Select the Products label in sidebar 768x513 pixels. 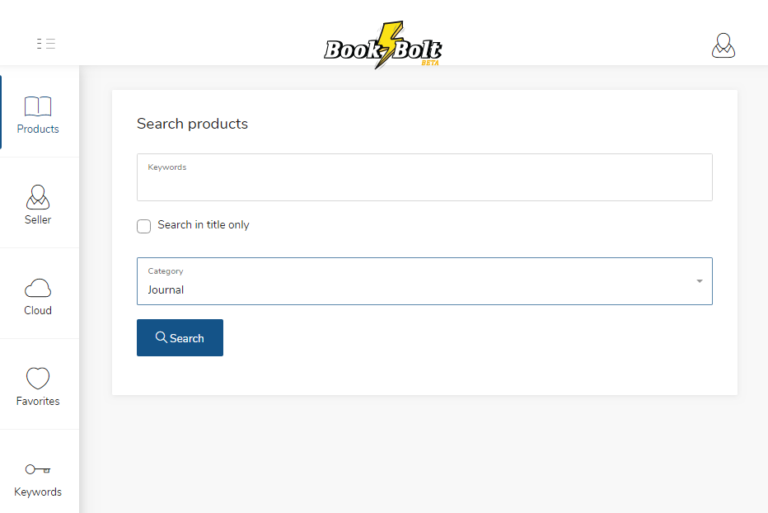tap(38, 129)
